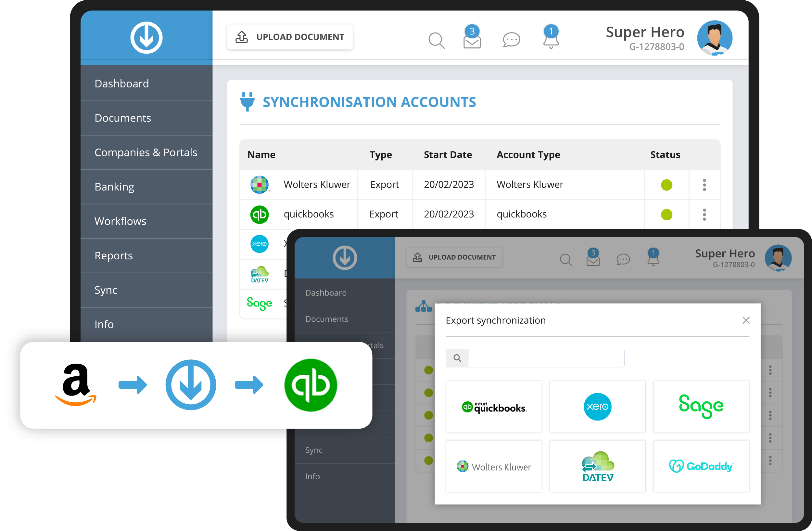Click green status dot for quickbooks row

point(666,215)
